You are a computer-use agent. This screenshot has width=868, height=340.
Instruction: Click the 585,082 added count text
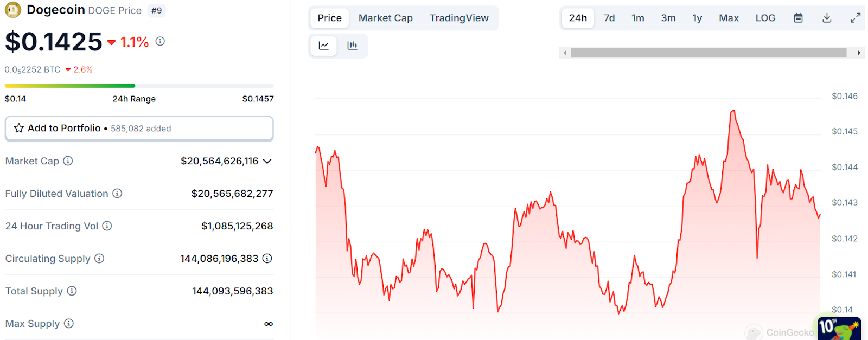pos(141,129)
